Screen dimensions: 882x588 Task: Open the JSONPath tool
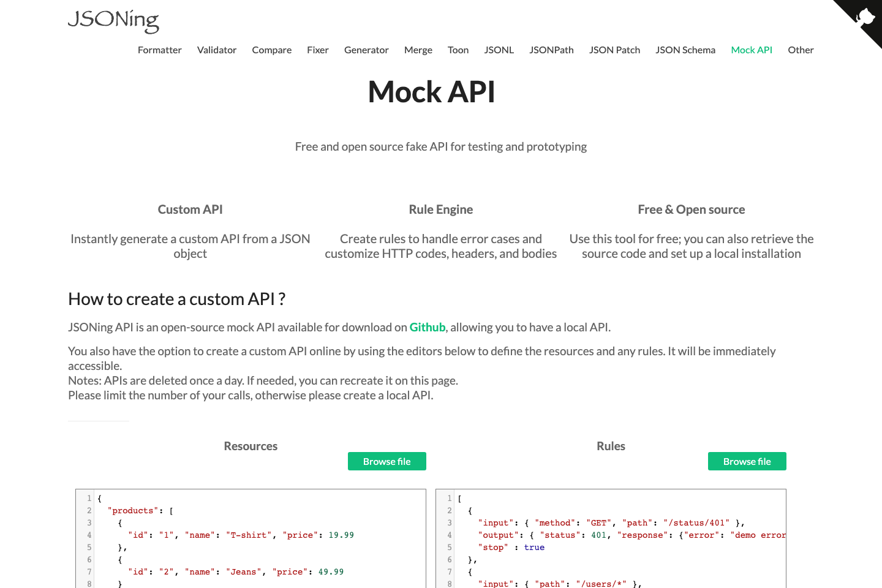[x=551, y=50]
